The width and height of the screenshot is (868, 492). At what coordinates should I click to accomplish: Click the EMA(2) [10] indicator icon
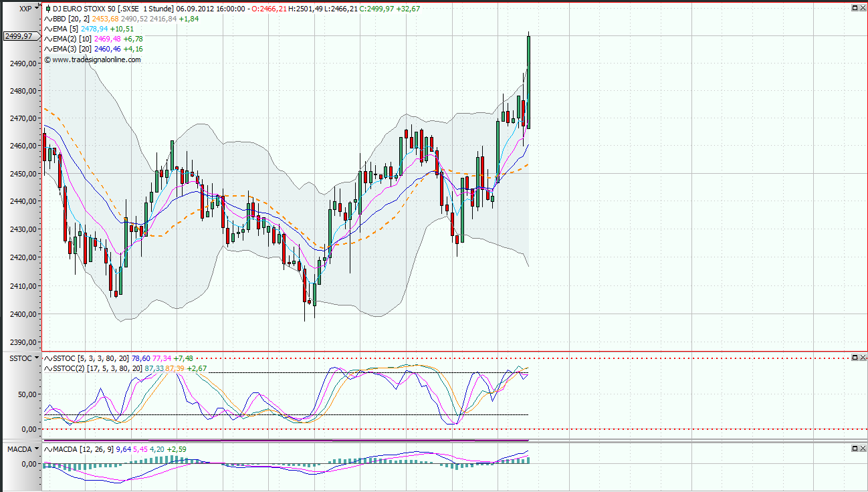click(48, 39)
